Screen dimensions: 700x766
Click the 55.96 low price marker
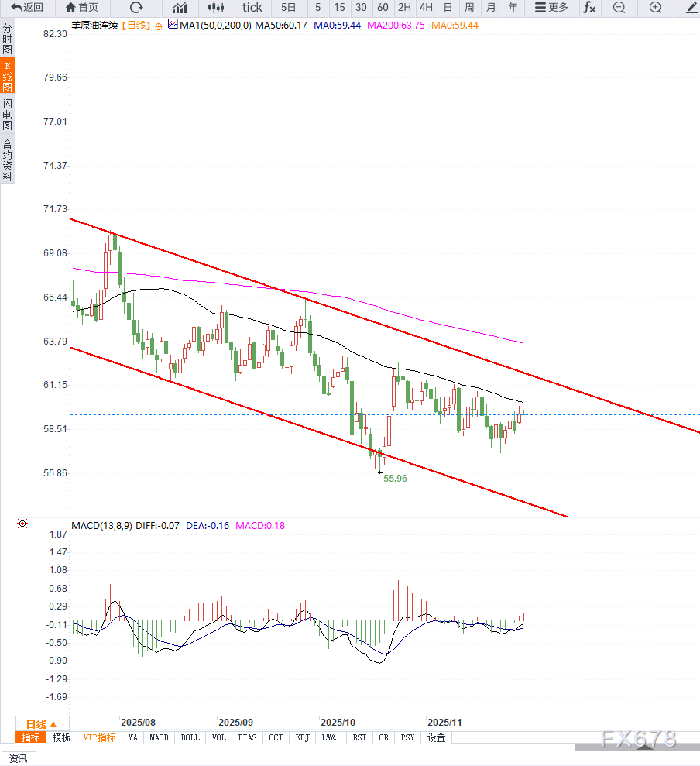tap(394, 479)
